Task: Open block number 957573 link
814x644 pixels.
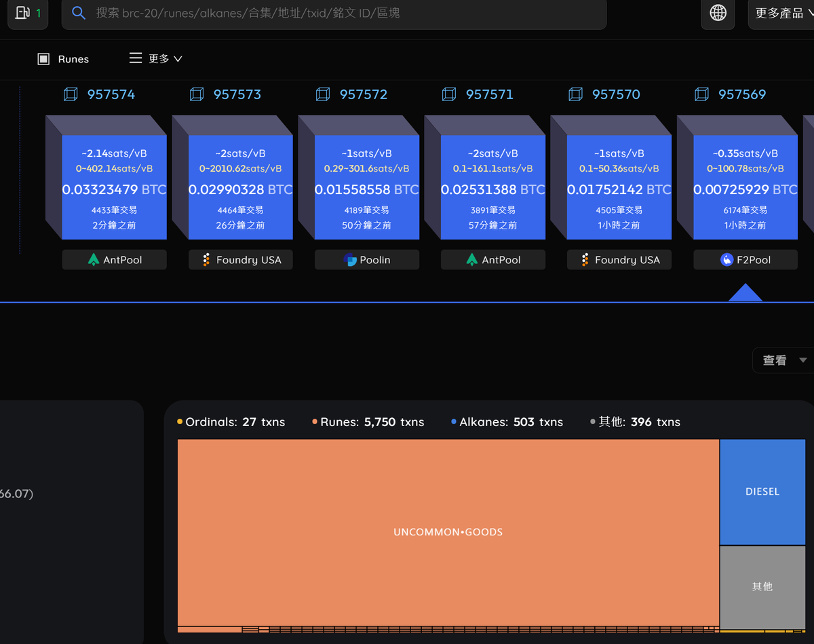Action: click(x=237, y=94)
